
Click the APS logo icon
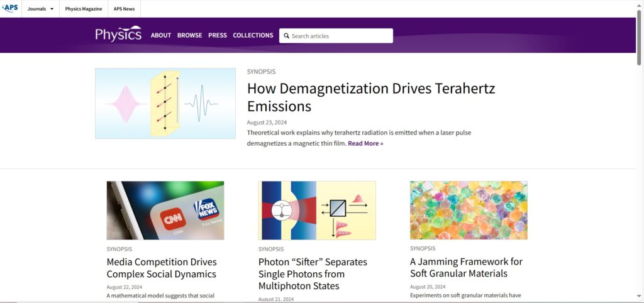click(11, 9)
